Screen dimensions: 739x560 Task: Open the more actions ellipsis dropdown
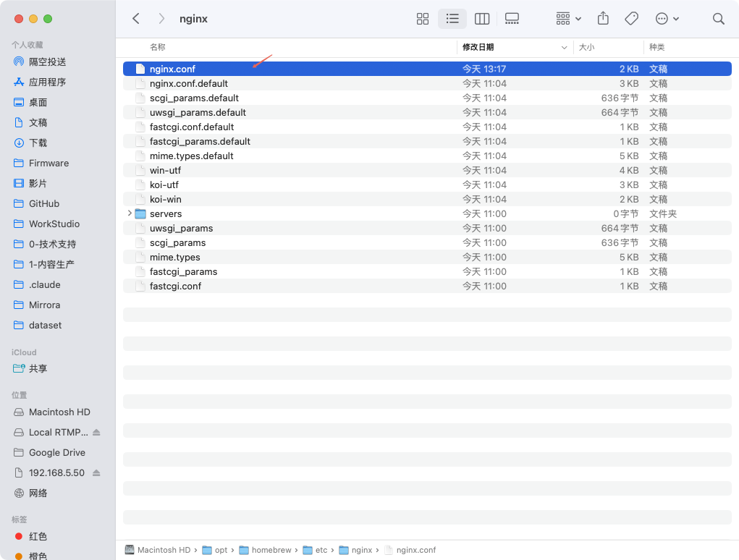[667, 19]
